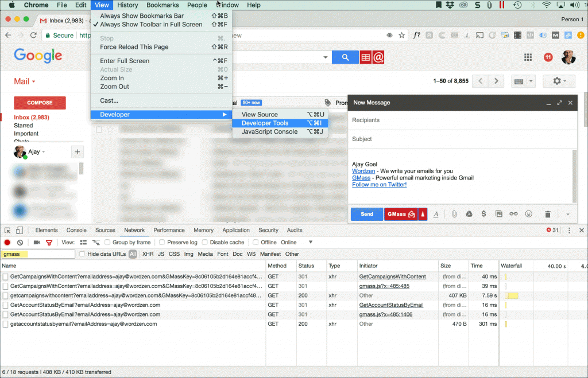Open Follow me on Twitter link
This screenshot has height=378, width=588.
tap(379, 184)
